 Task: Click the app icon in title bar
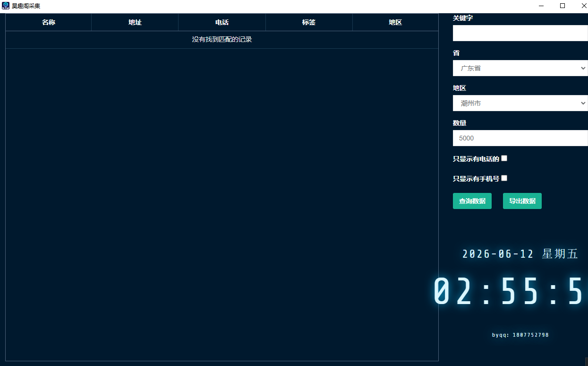coord(6,6)
